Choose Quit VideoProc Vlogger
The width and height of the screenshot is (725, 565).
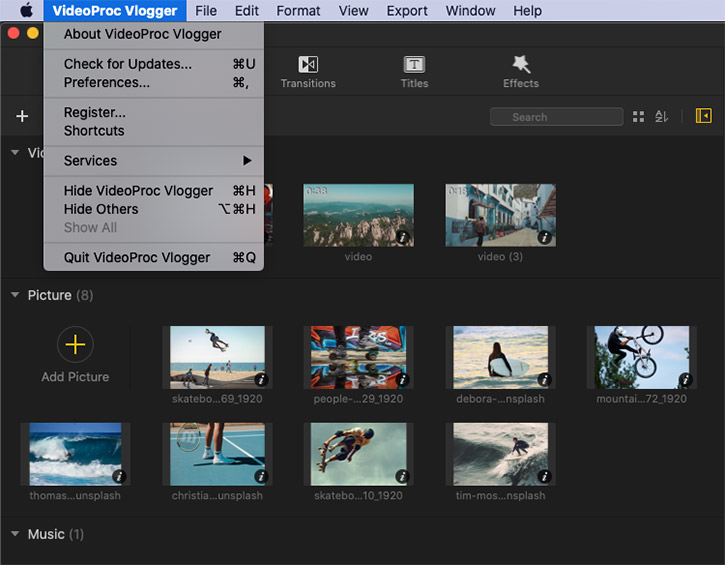tap(137, 257)
